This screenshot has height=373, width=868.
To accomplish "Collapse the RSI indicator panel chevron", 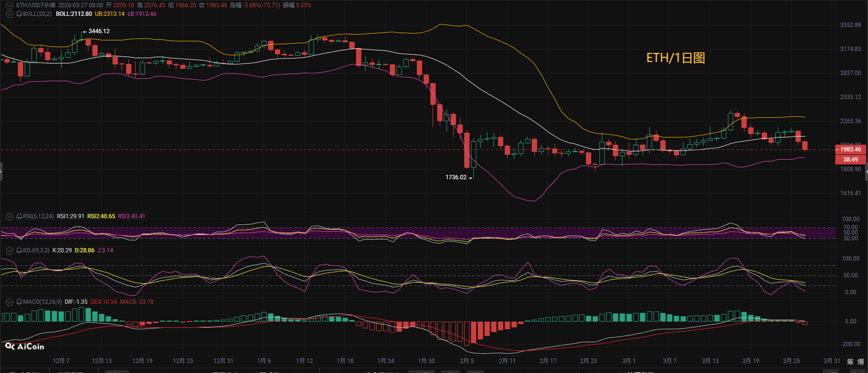I will (9, 216).
